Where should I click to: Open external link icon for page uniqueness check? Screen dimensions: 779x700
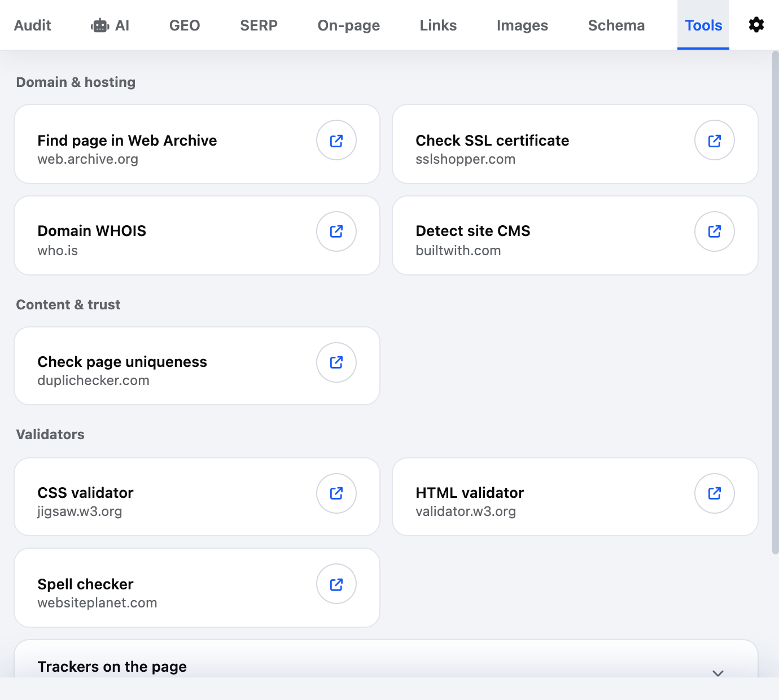pos(336,362)
